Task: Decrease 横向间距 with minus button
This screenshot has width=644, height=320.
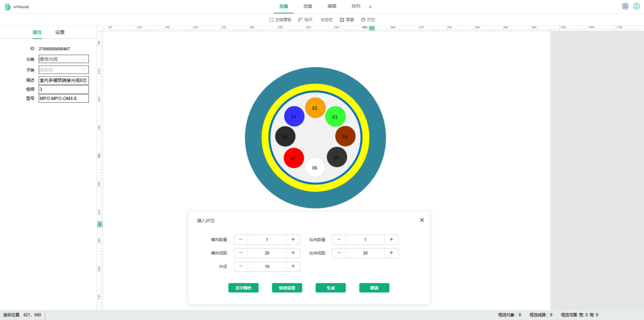Action: (x=241, y=253)
